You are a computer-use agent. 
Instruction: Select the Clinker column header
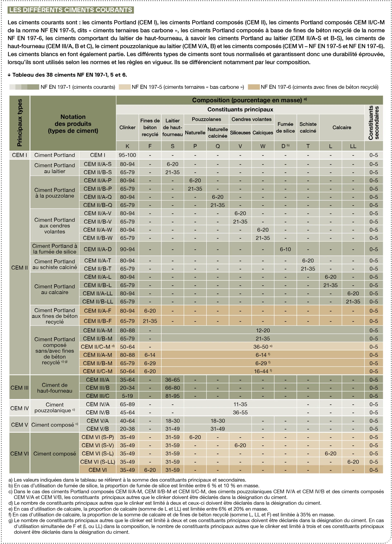(x=127, y=127)
